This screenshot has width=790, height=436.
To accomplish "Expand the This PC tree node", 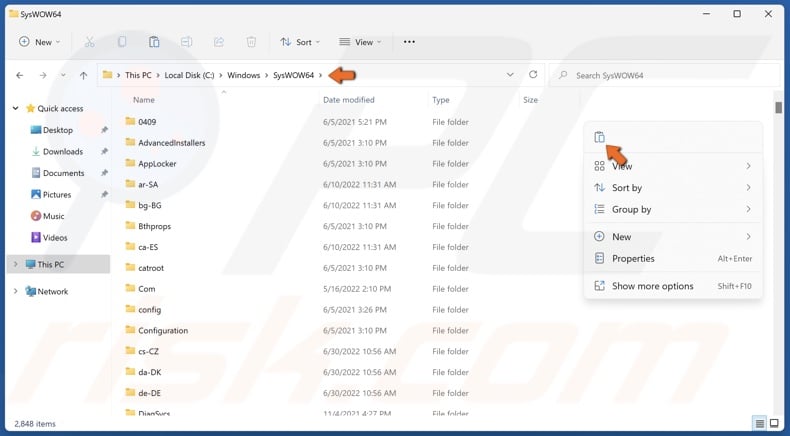I will [16, 264].
